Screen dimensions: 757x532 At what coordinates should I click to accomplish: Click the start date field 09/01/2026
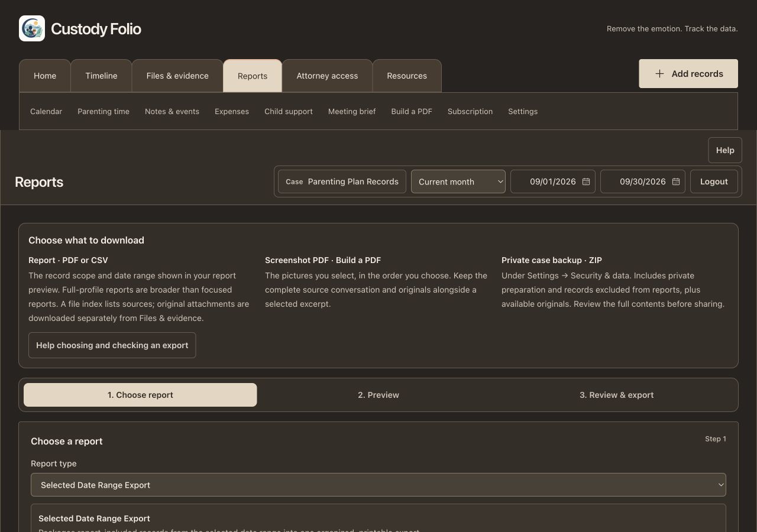[x=553, y=181]
